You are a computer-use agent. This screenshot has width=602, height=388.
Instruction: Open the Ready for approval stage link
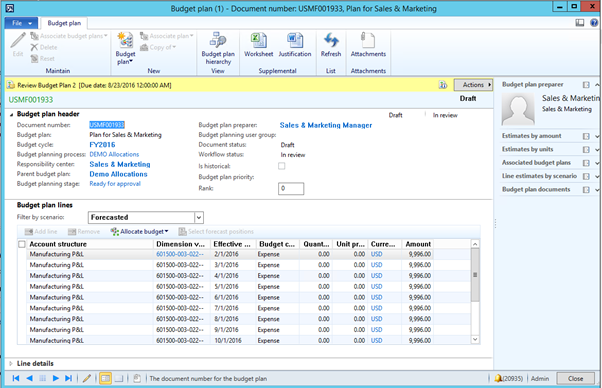click(x=115, y=184)
